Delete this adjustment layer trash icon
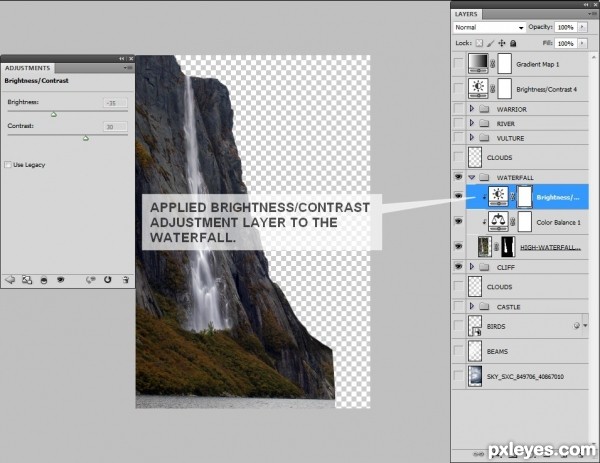 click(126, 280)
